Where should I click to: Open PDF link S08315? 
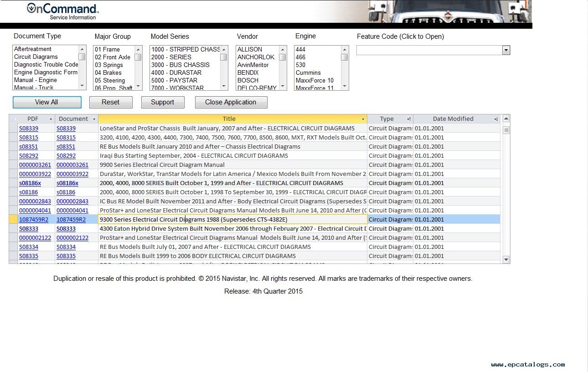point(29,138)
